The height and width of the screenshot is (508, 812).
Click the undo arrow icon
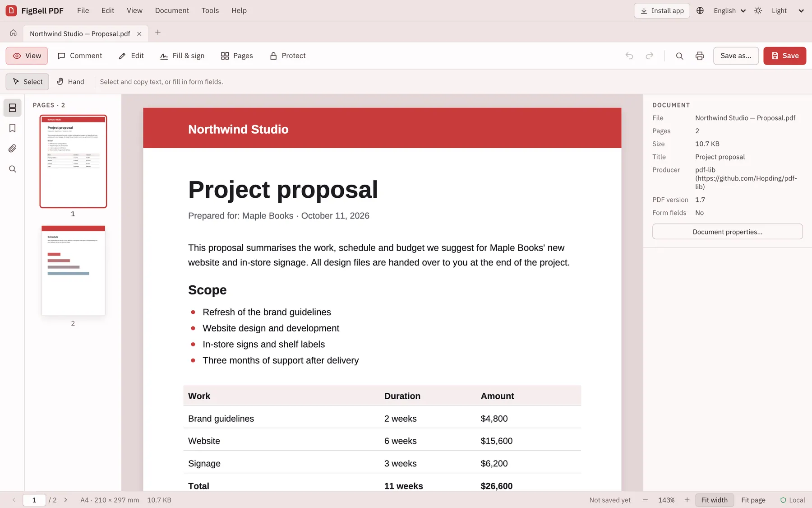point(629,56)
